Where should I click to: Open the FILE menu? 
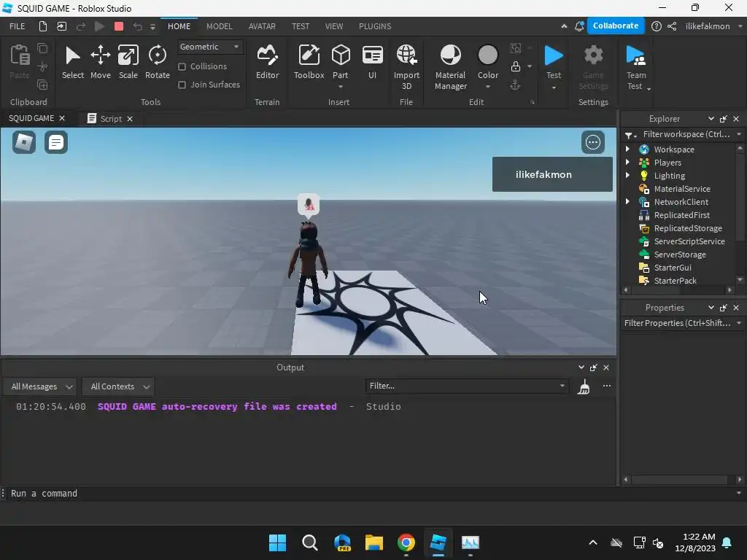pos(18,26)
